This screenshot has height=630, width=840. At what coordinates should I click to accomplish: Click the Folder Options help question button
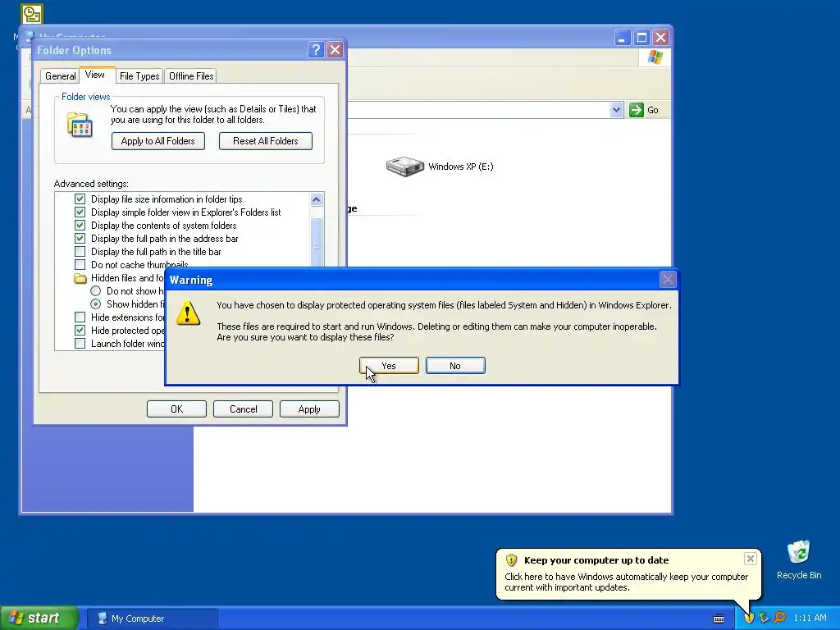point(316,50)
